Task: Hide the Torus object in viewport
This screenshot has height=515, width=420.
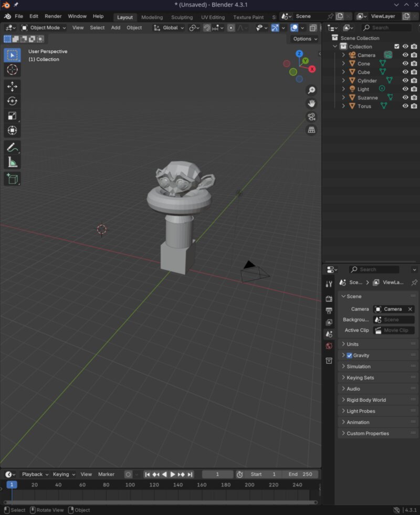Action: pyautogui.click(x=405, y=106)
